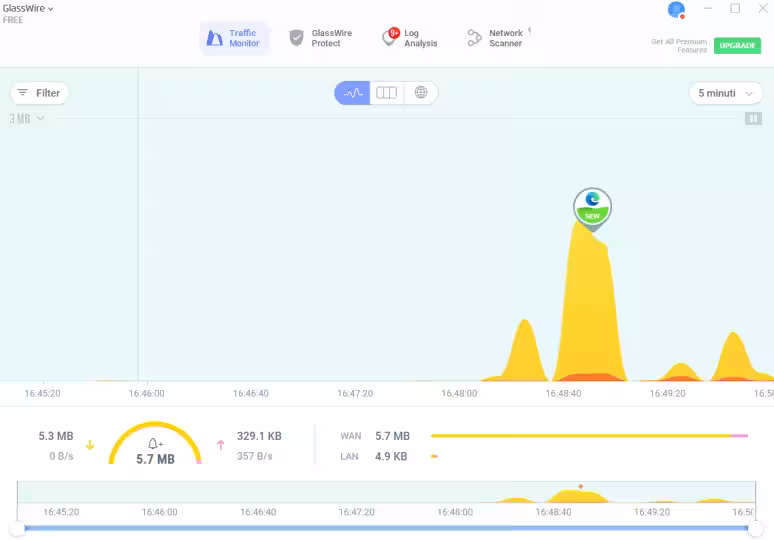This screenshot has width=774, height=540.
Task: Open Log Analysis with notification badge
Action: click(x=410, y=38)
